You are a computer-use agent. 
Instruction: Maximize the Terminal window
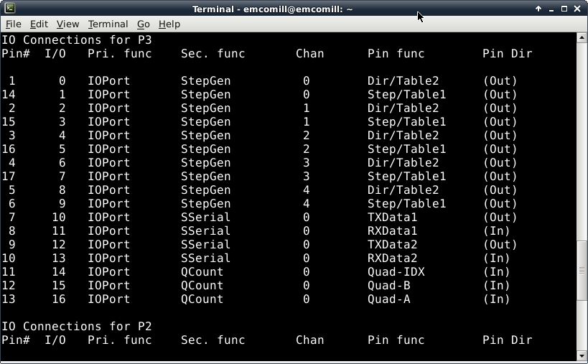point(564,9)
